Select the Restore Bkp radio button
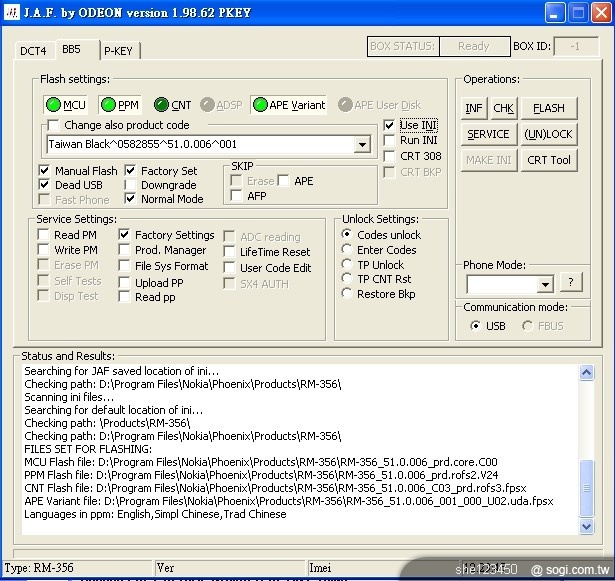615x581 pixels. click(347, 293)
